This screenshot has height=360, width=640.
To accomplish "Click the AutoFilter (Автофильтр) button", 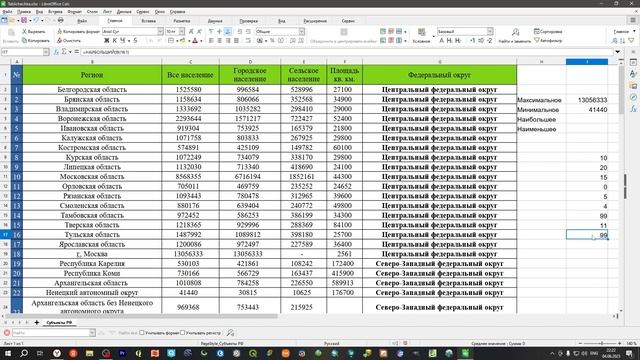I will [548, 40].
